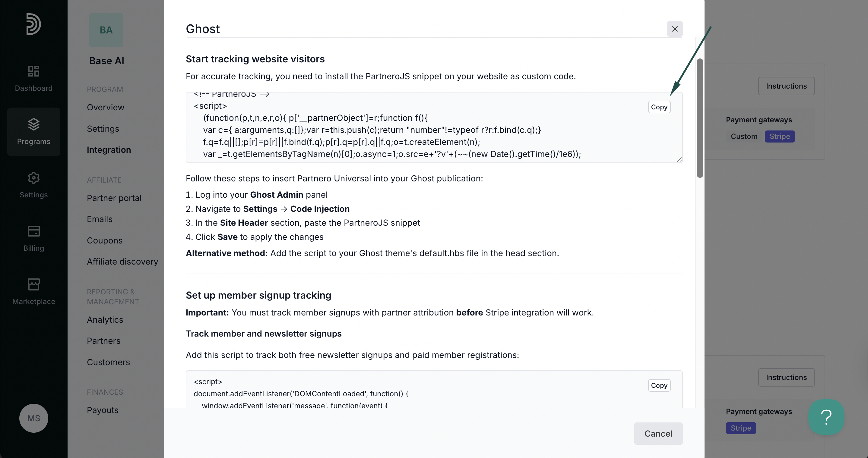Go to program Overview
The height and width of the screenshot is (458, 868).
(106, 107)
